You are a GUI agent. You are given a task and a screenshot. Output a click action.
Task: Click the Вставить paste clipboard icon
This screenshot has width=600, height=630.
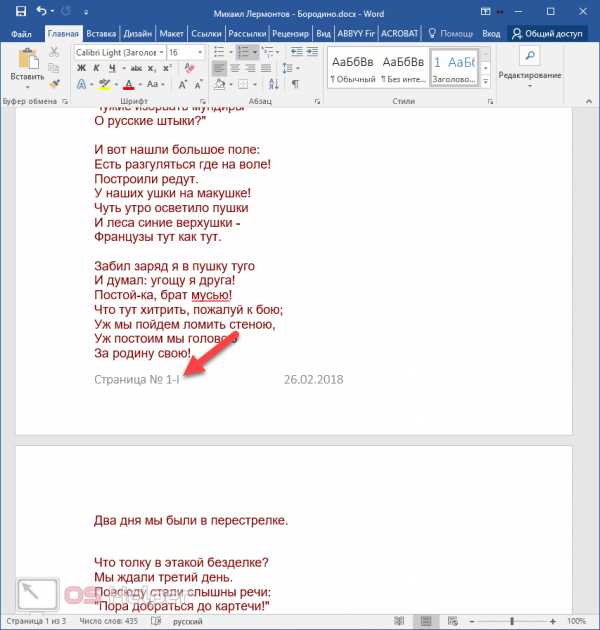(28, 59)
